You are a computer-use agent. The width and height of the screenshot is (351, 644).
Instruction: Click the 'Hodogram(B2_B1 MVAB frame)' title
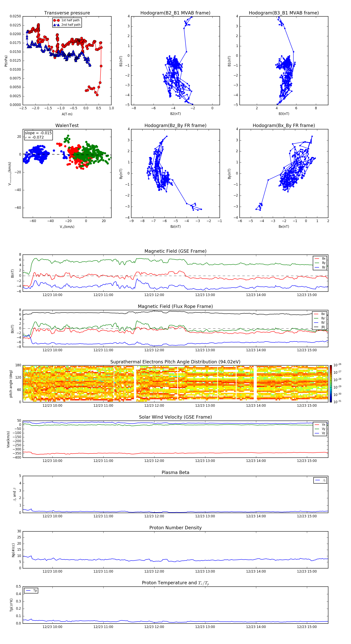click(175, 13)
